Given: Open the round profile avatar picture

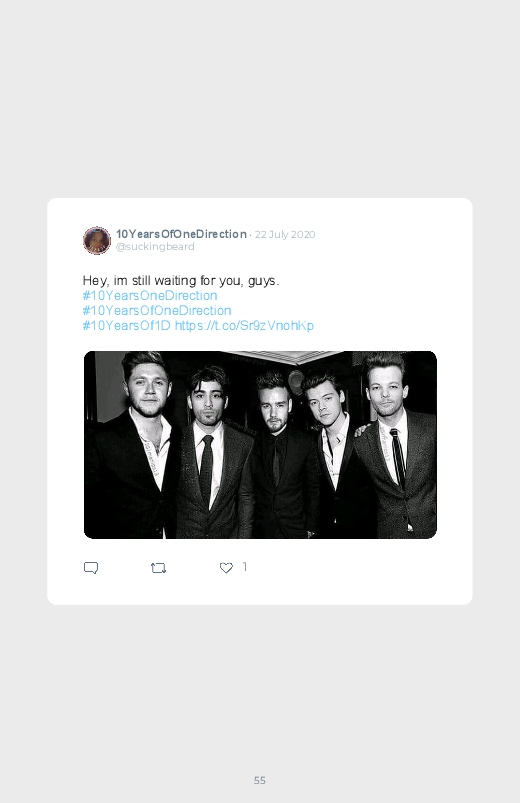Looking at the screenshot, I should coord(97,240).
